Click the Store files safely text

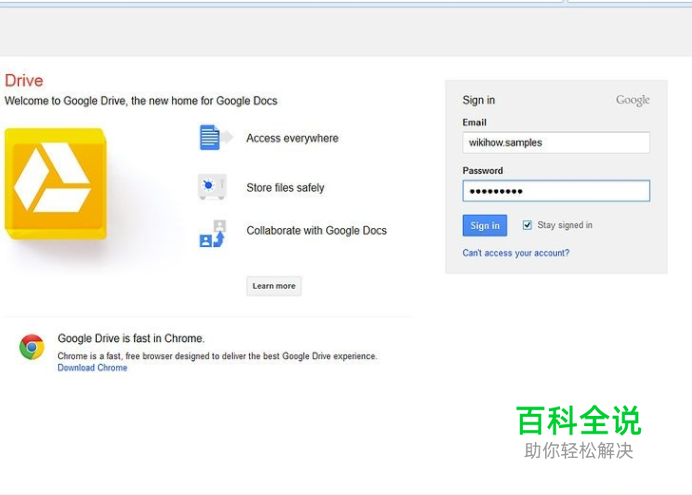tap(285, 188)
